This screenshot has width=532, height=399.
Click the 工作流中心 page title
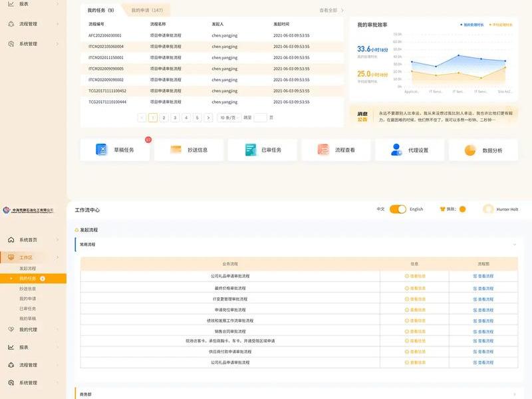[87, 210]
